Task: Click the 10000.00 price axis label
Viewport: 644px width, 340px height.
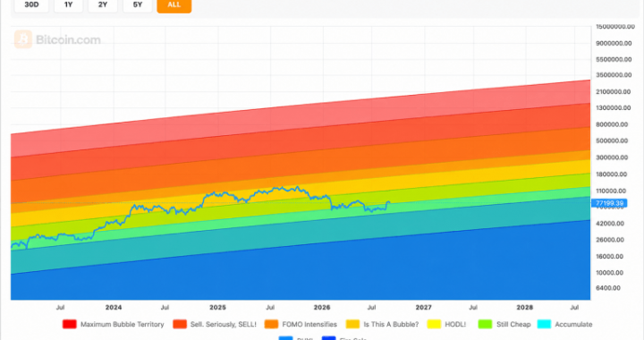Action: point(609,273)
